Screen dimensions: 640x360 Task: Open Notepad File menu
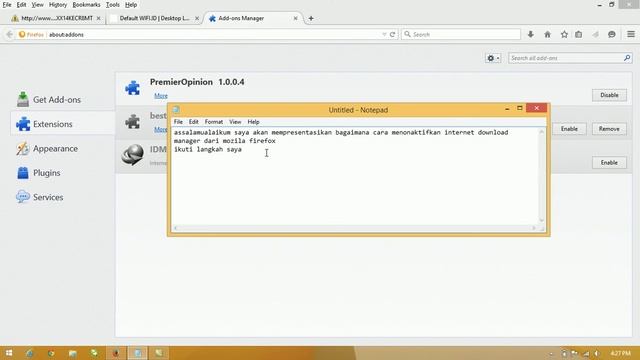click(x=178, y=122)
